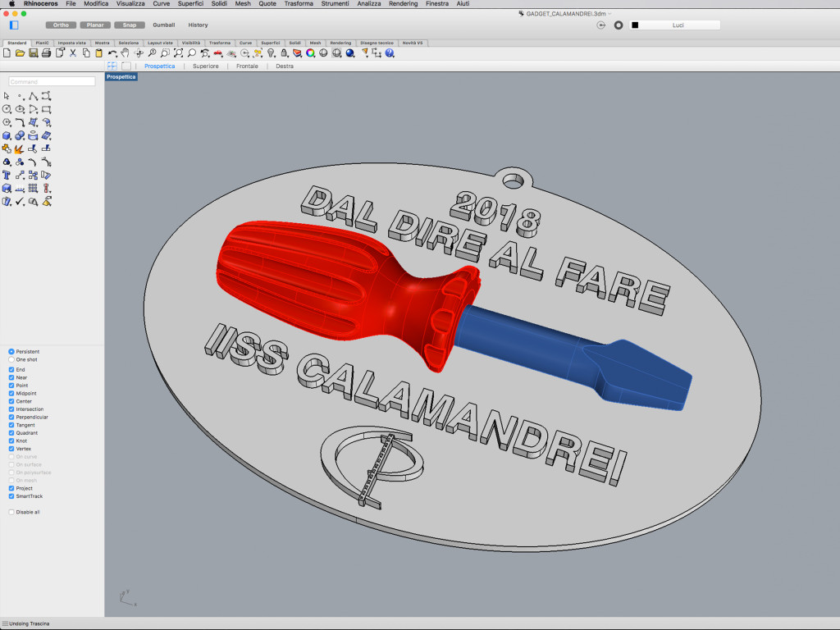Toggle the left sidebar panel icon
Viewport: 840px width, 630px height.
(x=14, y=25)
